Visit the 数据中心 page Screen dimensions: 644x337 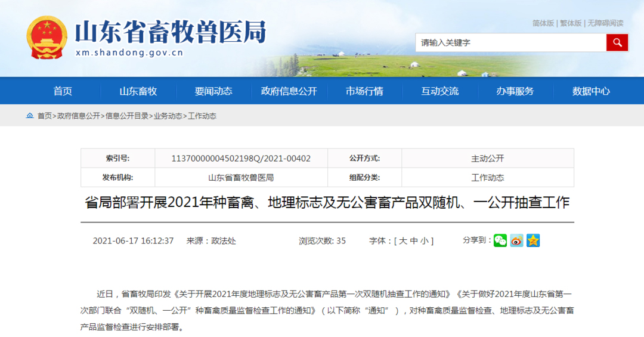[591, 91]
